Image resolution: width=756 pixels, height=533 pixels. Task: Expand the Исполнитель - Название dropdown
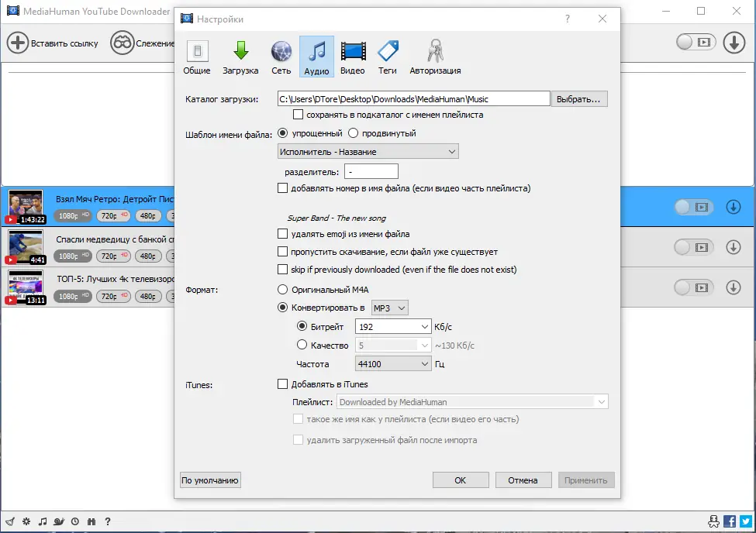click(x=368, y=152)
